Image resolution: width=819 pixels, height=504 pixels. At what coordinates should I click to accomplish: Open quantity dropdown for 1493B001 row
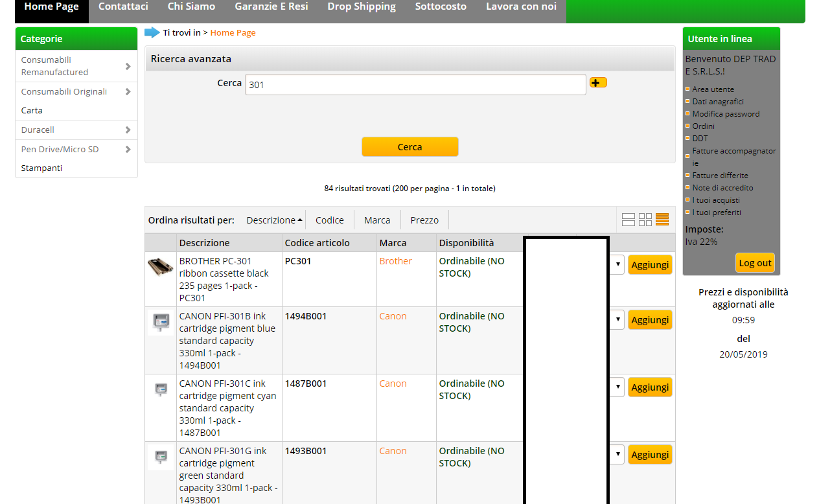tap(617, 454)
